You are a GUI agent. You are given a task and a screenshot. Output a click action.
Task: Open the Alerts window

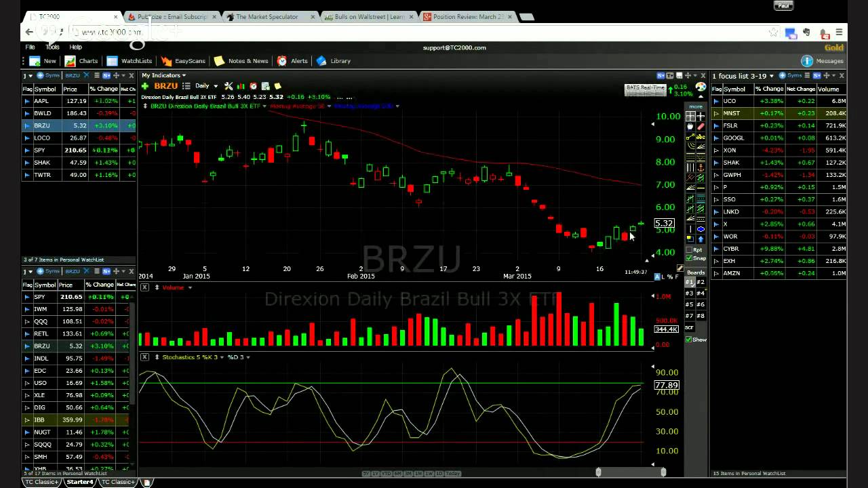292,61
